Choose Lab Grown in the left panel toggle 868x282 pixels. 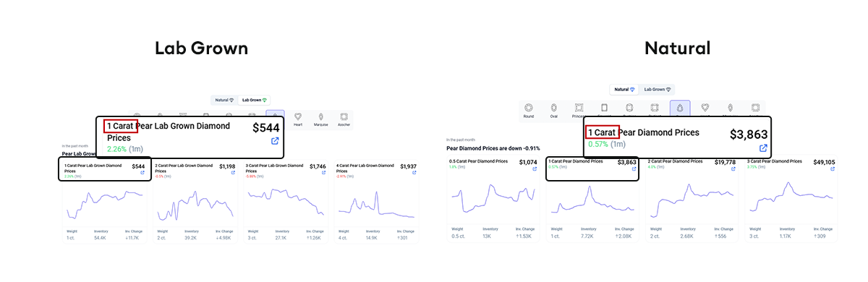(255, 100)
